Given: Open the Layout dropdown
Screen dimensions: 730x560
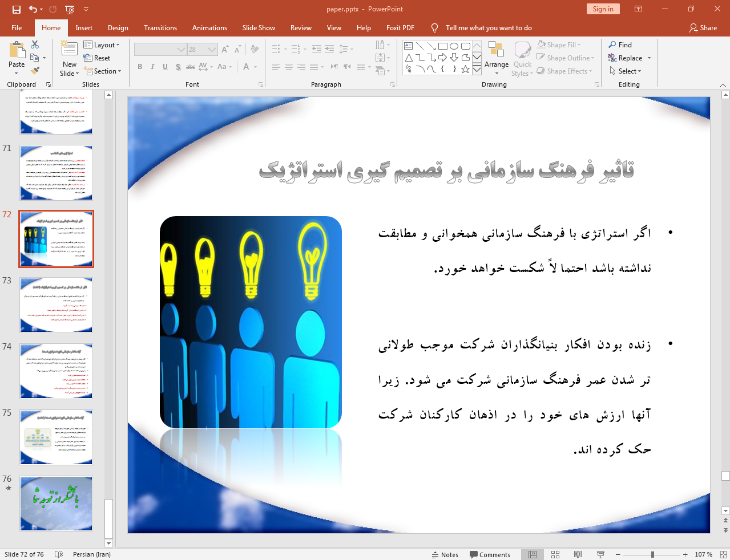Looking at the screenshot, I should 102,45.
